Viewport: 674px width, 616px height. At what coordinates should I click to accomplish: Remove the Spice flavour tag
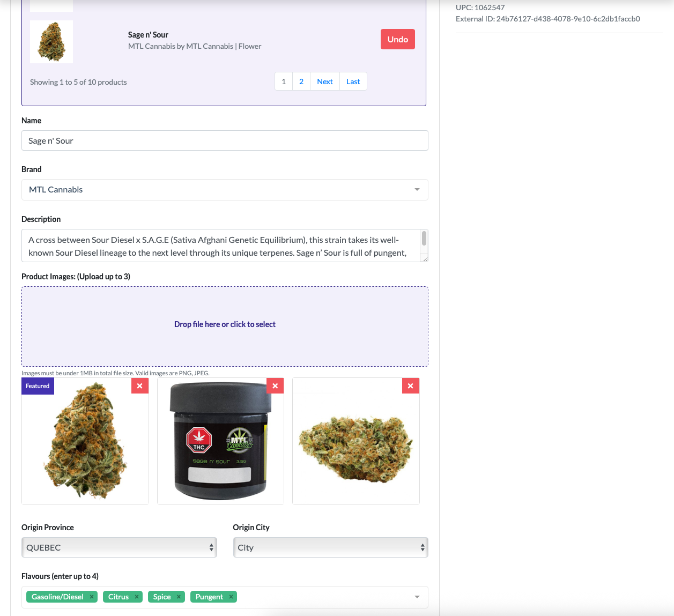coord(179,597)
